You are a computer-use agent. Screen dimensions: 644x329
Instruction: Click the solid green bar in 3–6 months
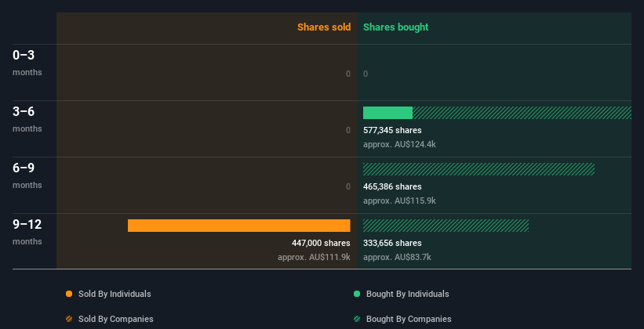pyautogui.click(x=387, y=113)
